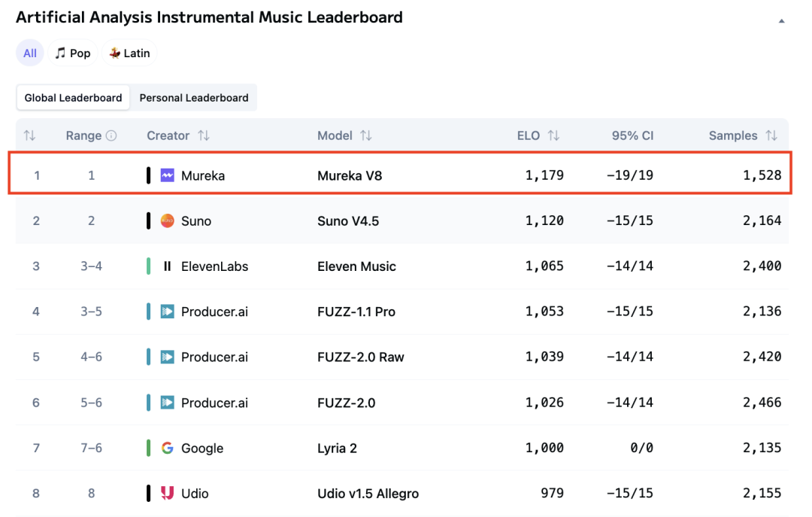Switch to Personal Leaderboard tab
The image size is (812, 517).
[194, 98]
